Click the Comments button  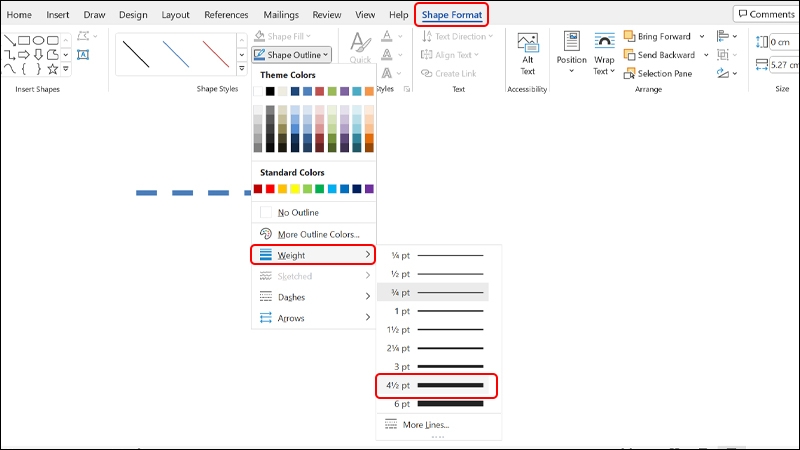click(x=766, y=14)
